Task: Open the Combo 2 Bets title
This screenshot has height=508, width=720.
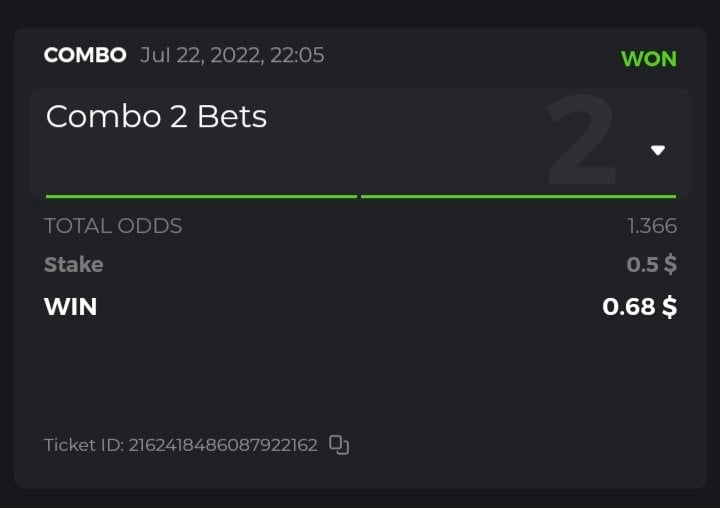Action: tap(156, 117)
